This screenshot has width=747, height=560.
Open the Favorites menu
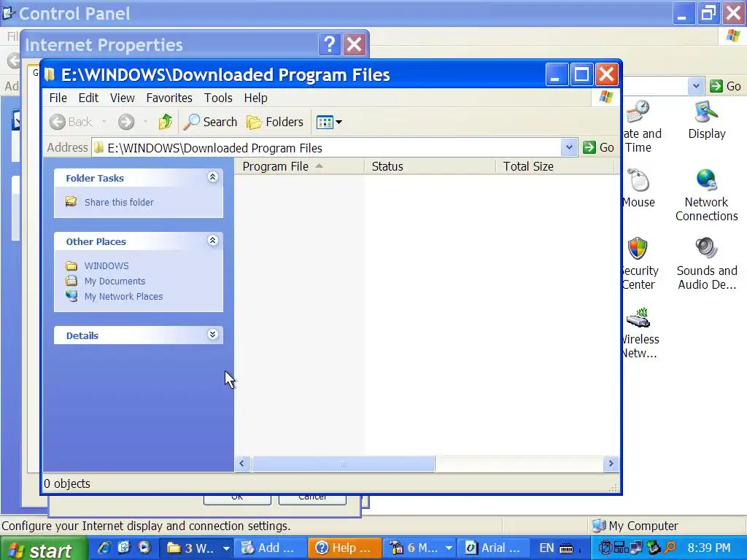pos(169,98)
